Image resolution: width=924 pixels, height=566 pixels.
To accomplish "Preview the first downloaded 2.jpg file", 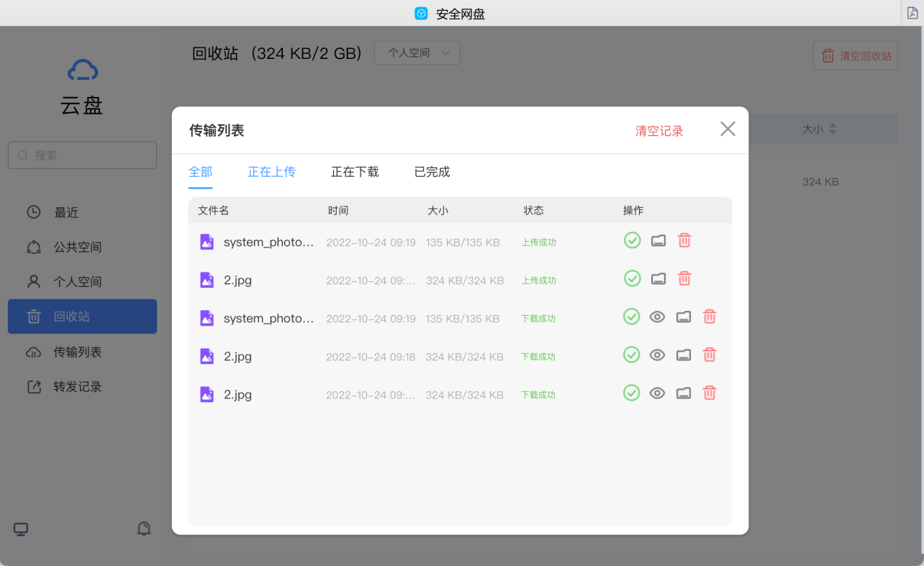I will coord(657,355).
